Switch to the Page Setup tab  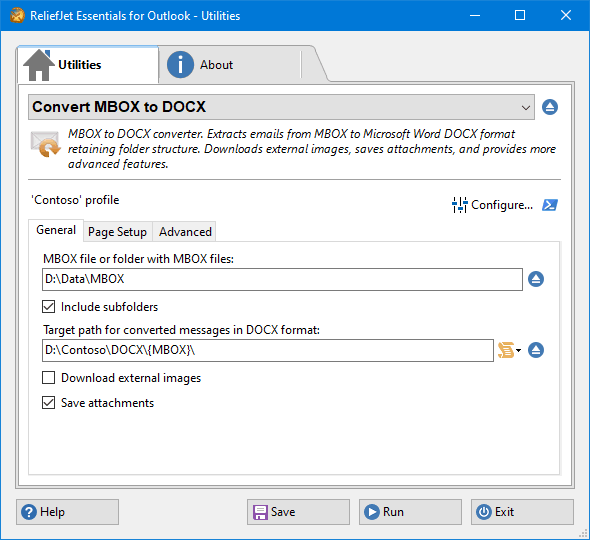pos(117,232)
